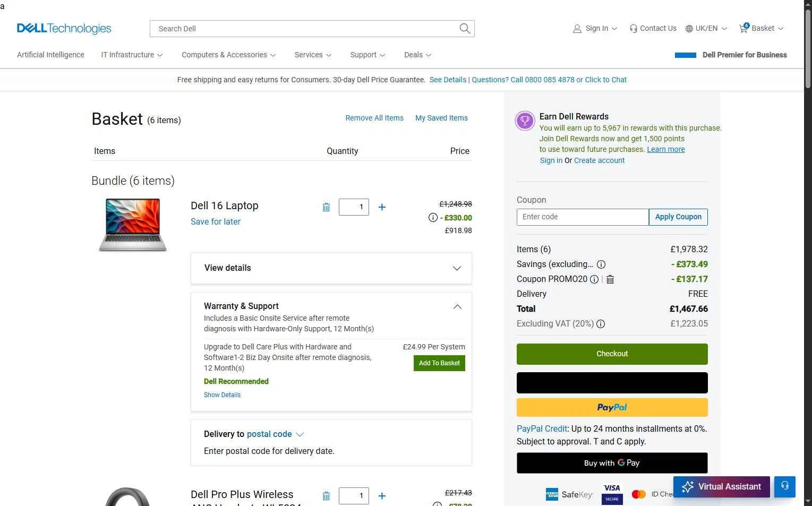The width and height of the screenshot is (812, 506).
Task: Click the Dell Technologies logo
Action: click(64, 29)
